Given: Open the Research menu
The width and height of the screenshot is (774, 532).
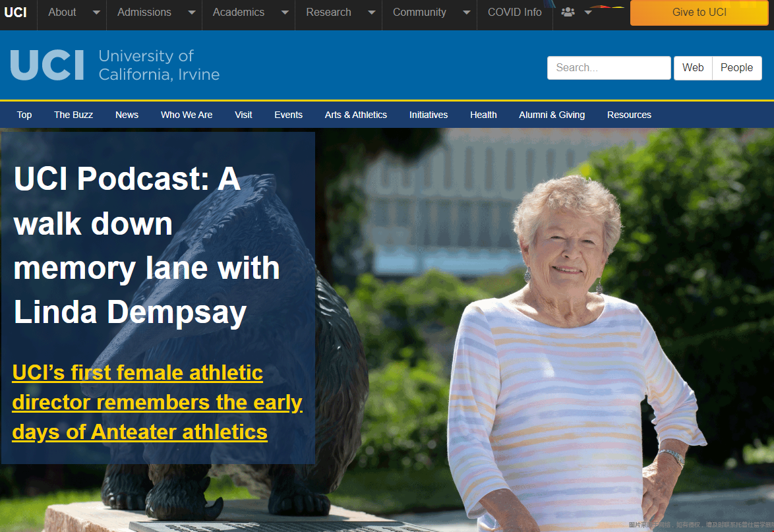Looking at the screenshot, I should (329, 13).
